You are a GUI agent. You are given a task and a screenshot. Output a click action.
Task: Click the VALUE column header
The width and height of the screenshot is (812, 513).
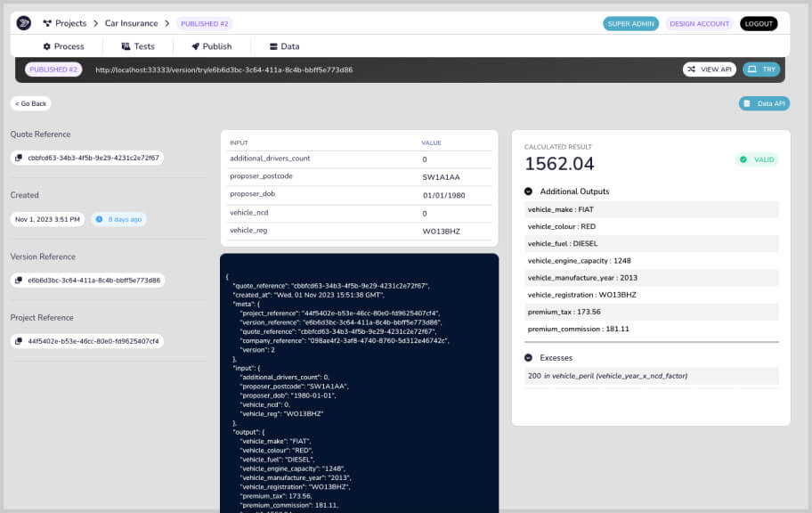(x=431, y=143)
